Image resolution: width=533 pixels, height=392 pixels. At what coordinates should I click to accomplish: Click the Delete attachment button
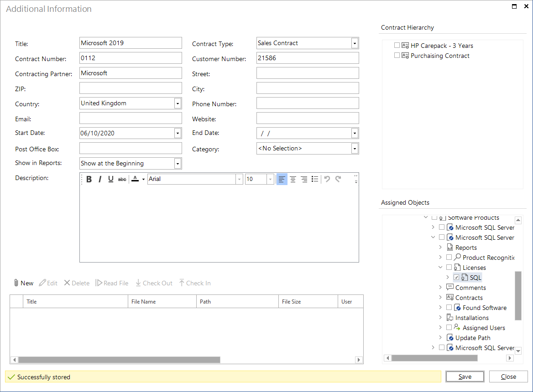[77, 283]
